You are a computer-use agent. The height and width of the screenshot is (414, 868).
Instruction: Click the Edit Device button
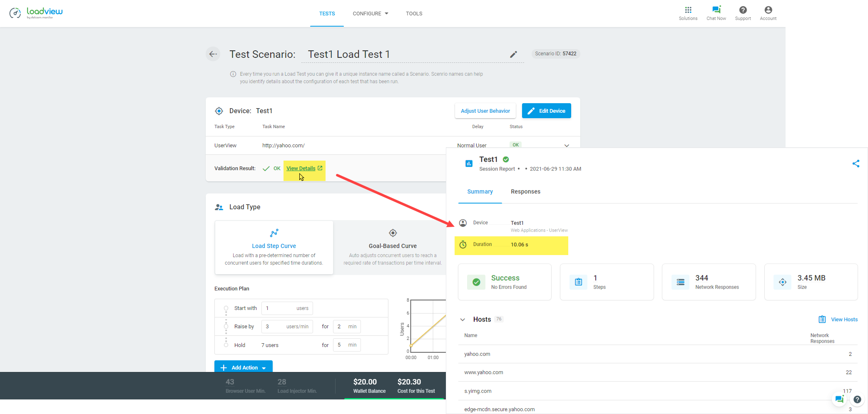click(x=547, y=111)
